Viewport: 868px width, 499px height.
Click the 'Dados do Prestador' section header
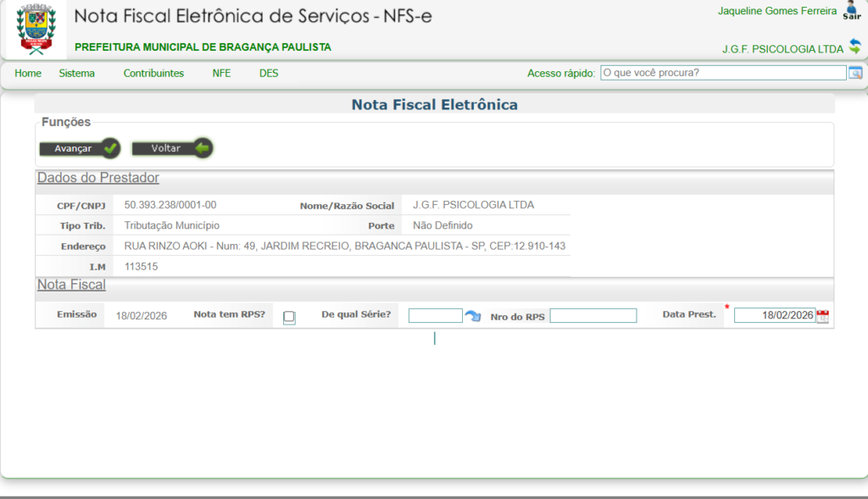(x=98, y=178)
